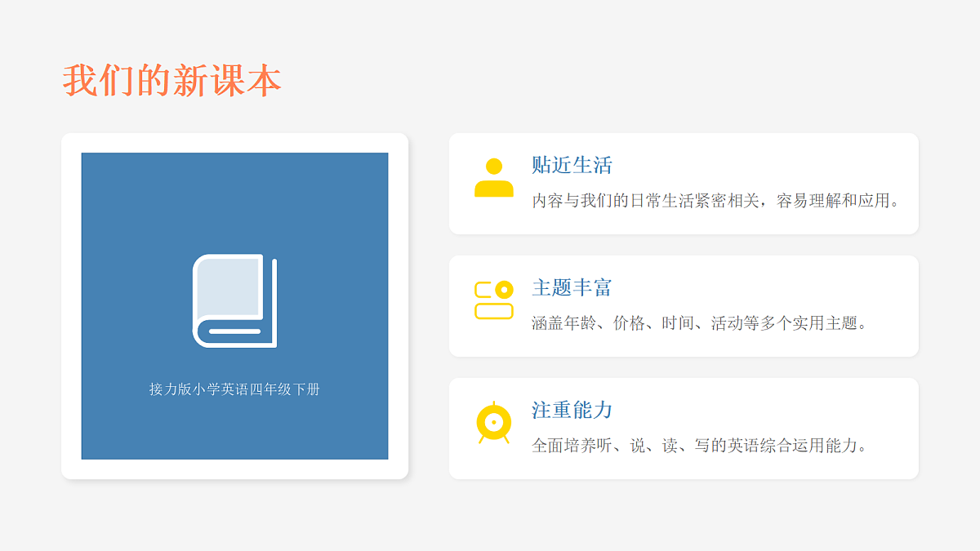This screenshot has height=551, width=980.
Task: Click the description starting with 全面培养听、说
Action: (699, 446)
